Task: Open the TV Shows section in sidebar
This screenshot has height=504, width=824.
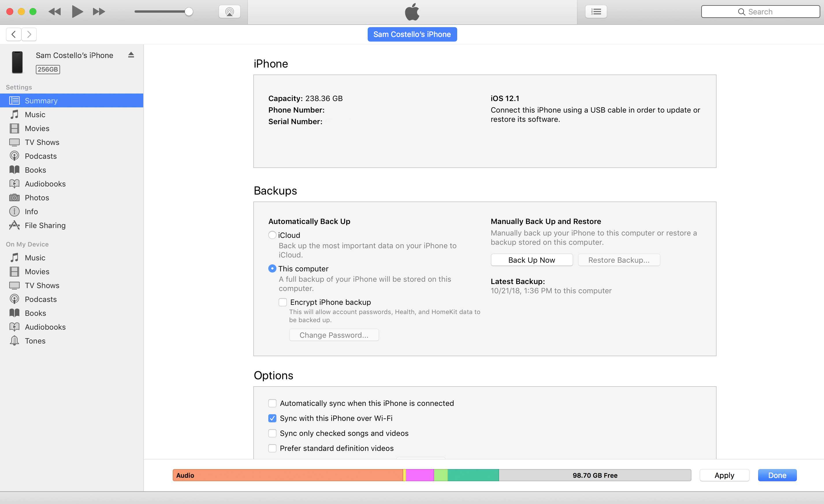Action: pos(42,142)
